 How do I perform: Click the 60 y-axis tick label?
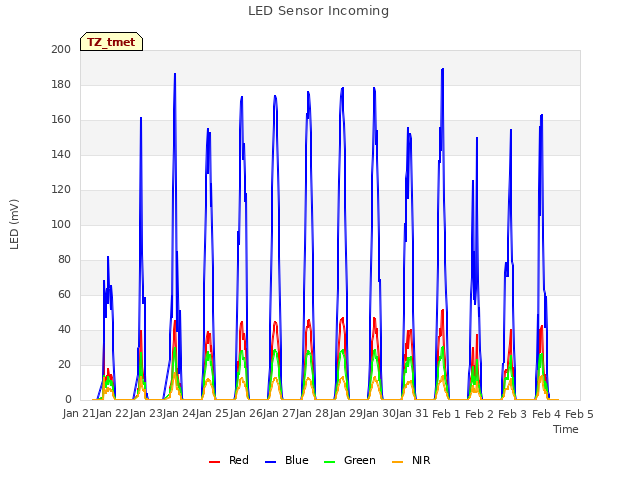pos(64,294)
